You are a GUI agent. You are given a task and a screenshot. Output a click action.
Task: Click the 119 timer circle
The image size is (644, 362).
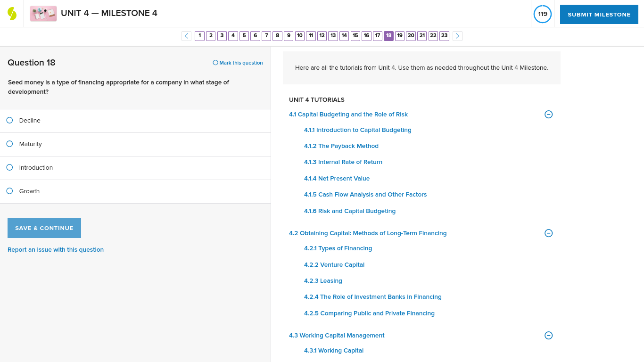542,14
